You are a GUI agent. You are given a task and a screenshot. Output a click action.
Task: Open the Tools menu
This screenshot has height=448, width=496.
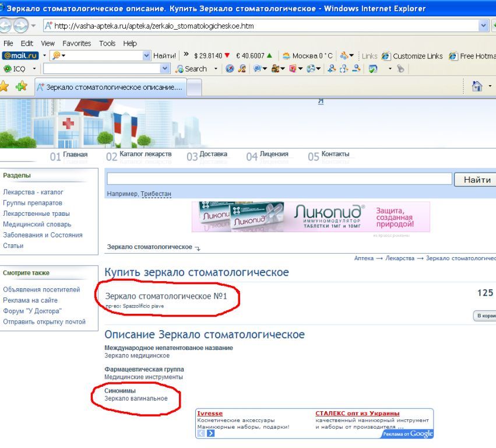tap(107, 43)
